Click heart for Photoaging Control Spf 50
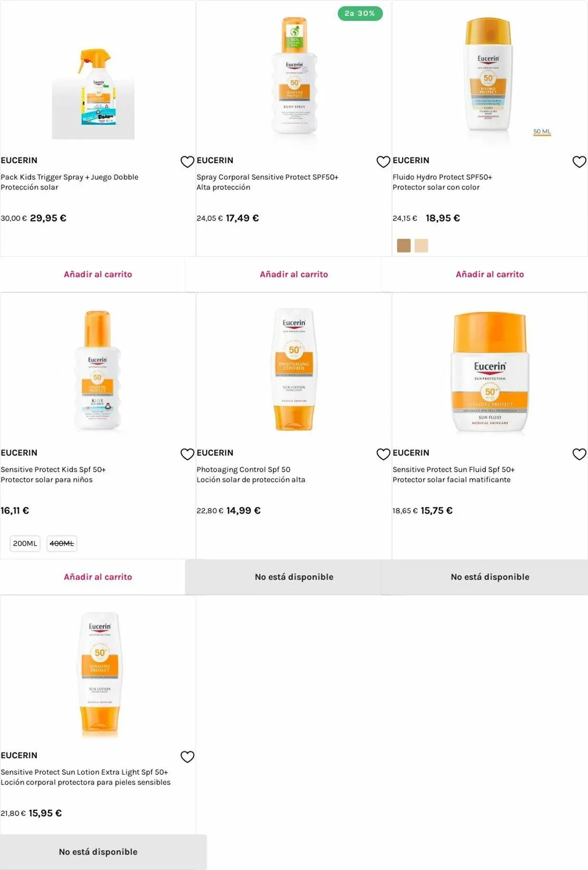588x870 pixels. pos(383,454)
